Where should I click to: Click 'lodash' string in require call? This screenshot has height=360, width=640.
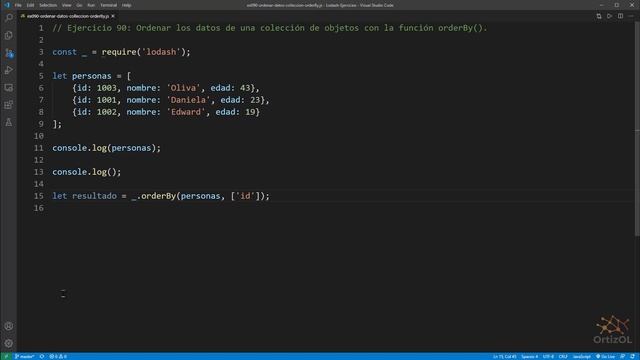pyautogui.click(x=161, y=52)
